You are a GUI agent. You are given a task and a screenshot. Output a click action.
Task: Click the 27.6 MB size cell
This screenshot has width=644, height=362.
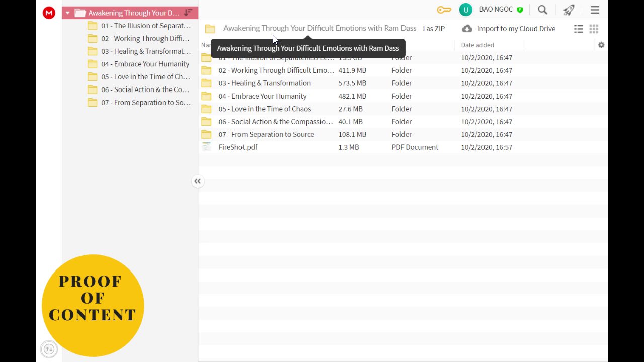[350, 109]
